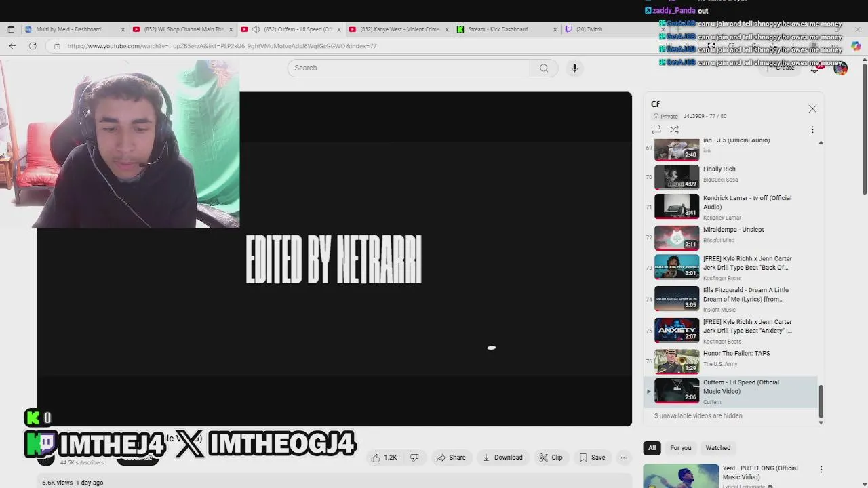Click "3 unavailable videos are hidden" text

[698, 415]
